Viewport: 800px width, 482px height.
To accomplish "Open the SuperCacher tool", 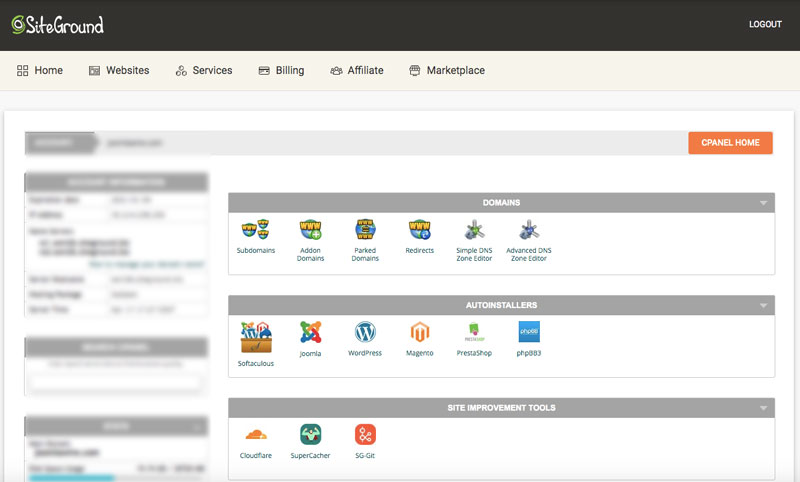I will pos(310,441).
